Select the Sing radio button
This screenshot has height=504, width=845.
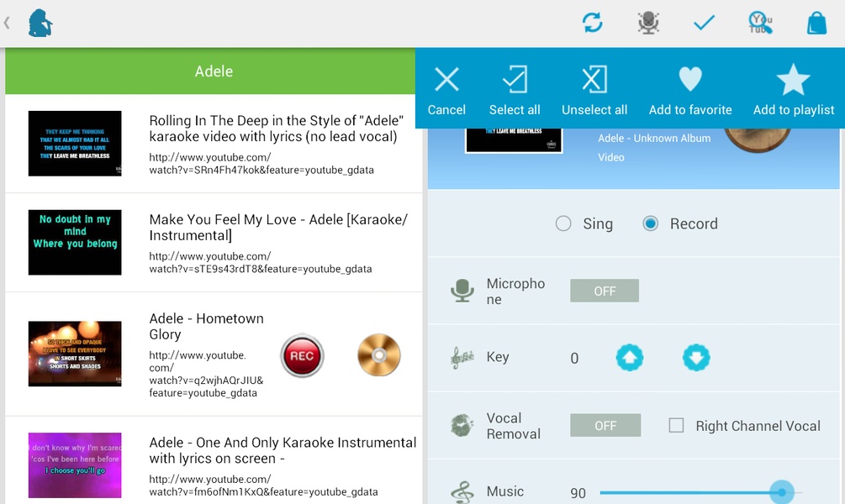pyautogui.click(x=563, y=223)
